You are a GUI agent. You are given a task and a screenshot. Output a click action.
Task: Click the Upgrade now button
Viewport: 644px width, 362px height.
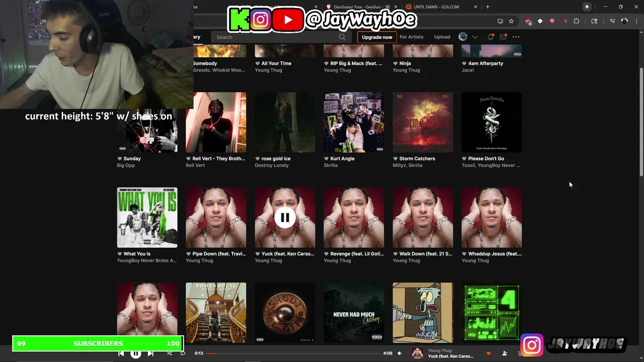377,37
